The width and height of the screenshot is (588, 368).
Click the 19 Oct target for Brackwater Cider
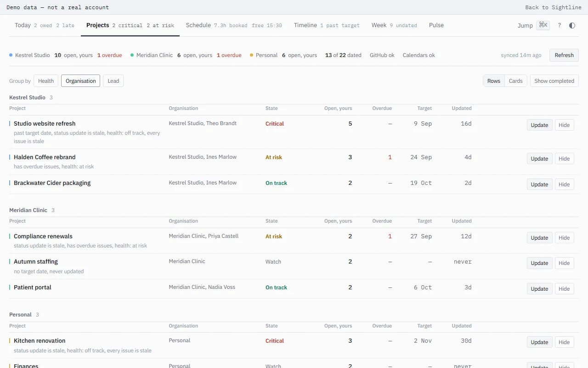click(x=421, y=183)
